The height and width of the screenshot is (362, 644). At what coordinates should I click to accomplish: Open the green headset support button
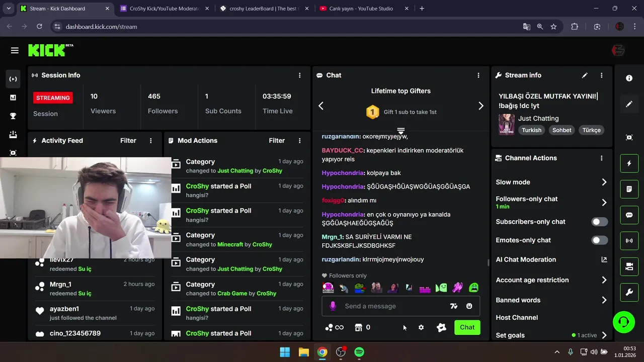coord(624,322)
